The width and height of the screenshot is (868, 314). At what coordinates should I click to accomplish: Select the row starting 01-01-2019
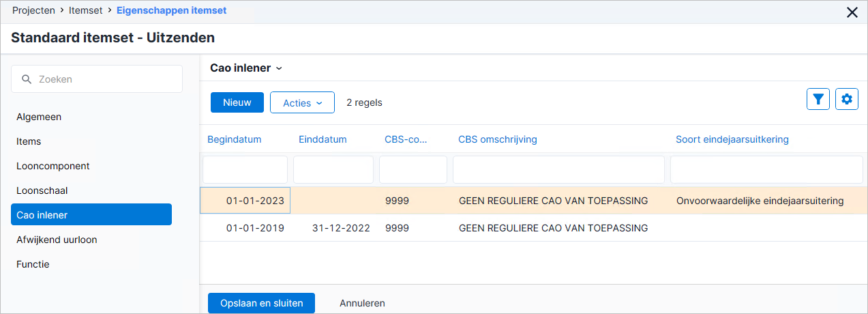533,228
